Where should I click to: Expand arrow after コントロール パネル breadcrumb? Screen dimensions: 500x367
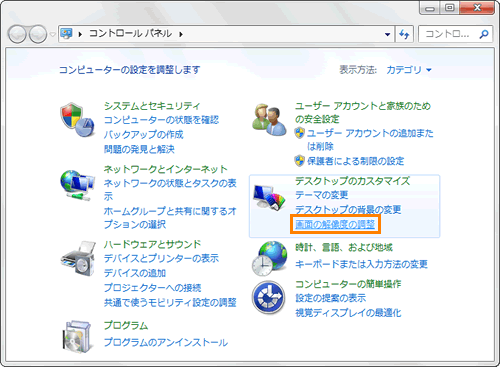181,34
